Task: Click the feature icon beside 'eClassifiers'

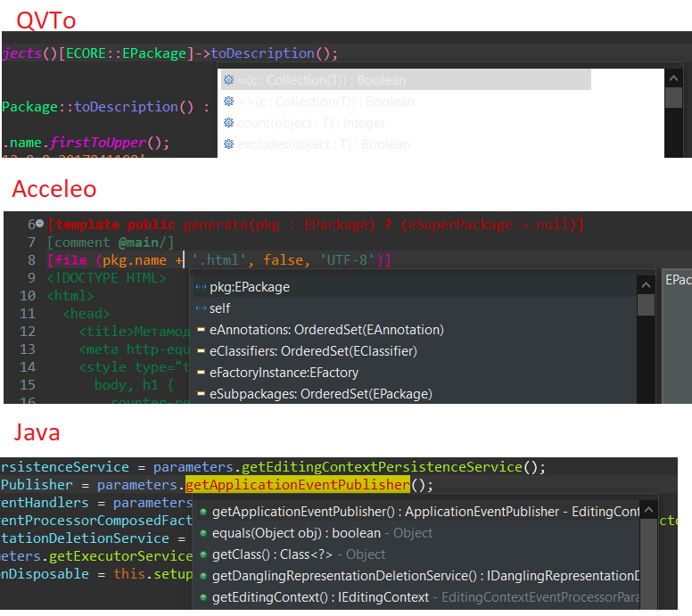Action: point(201,351)
